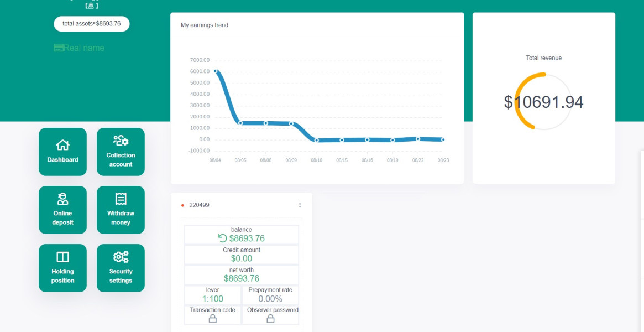The image size is (644, 332).
Task: Click the Observer password lock icon
Action: pos(270,318)
